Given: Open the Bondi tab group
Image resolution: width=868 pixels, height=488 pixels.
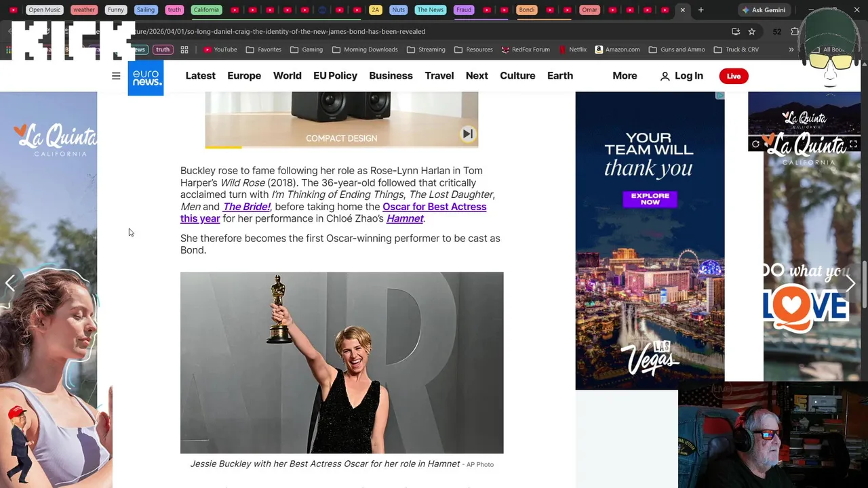Looking at the screenshot, I should 527,9.
